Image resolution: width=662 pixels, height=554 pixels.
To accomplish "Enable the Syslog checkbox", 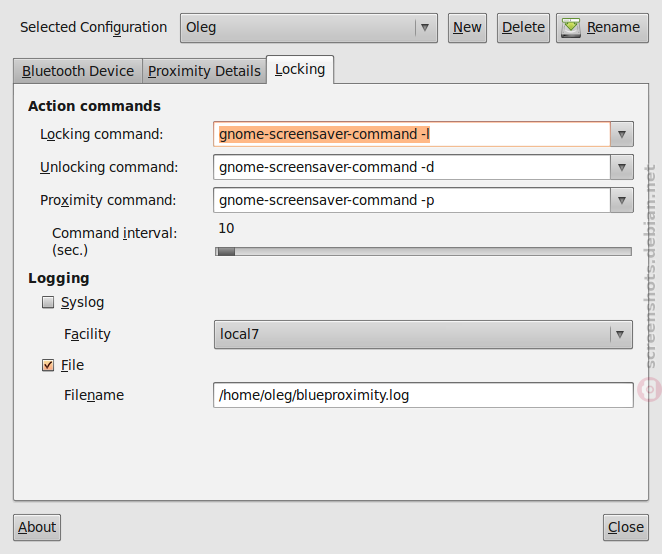I will tap(48, 302).
